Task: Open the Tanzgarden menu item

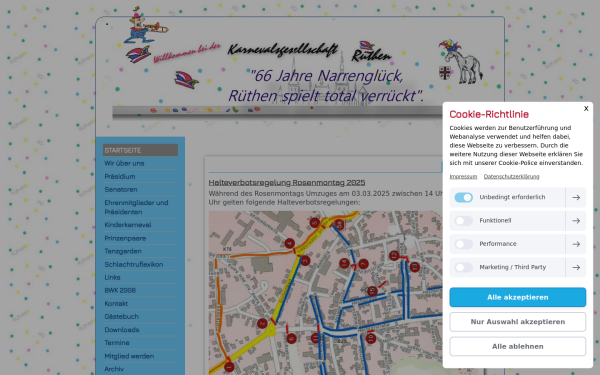Action: click(x=140, y=251)
